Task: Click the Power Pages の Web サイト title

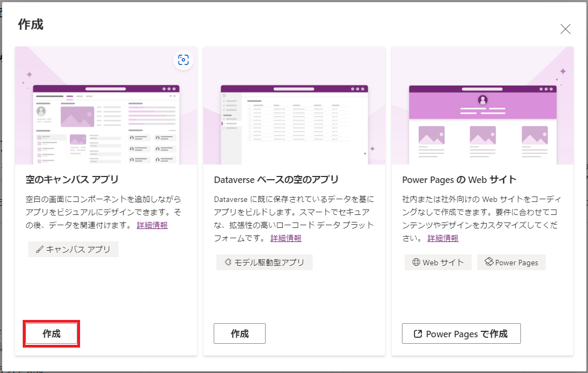Action: [459, 180]
